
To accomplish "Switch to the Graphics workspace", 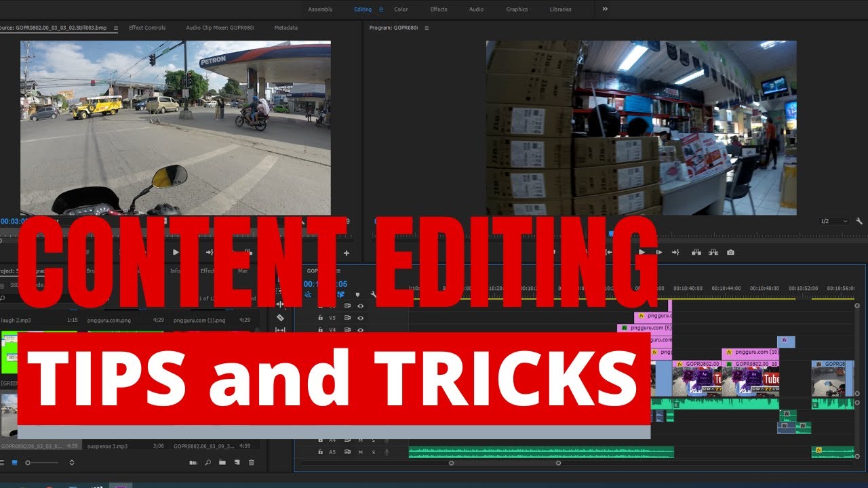I will tap(517, 9).
